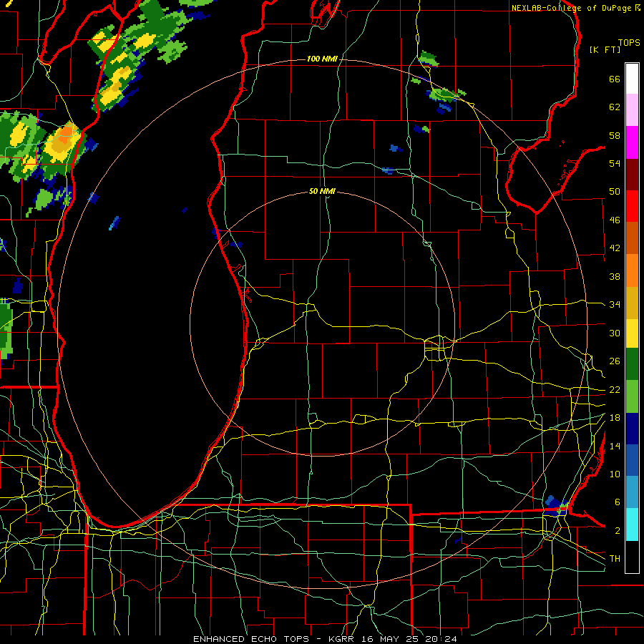
Task: Click the 30 label on the color scale
Action: point(615,333)
